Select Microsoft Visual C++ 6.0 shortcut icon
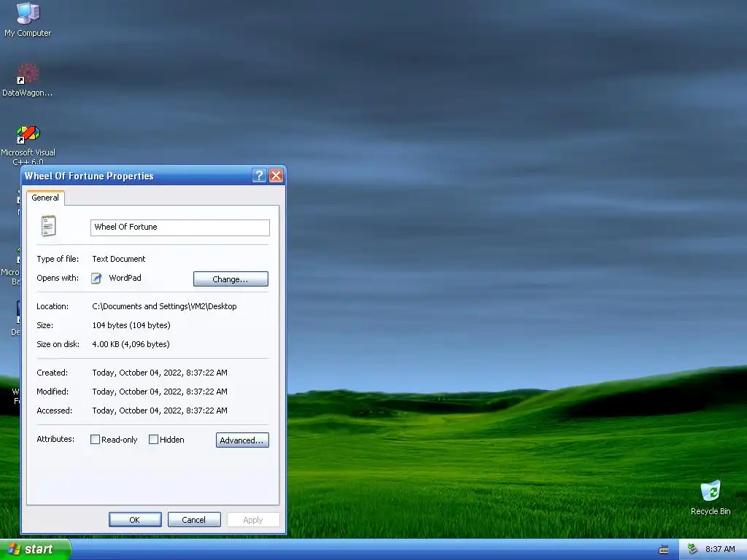This screenshot has width=747, height=560. coord(28,144)
